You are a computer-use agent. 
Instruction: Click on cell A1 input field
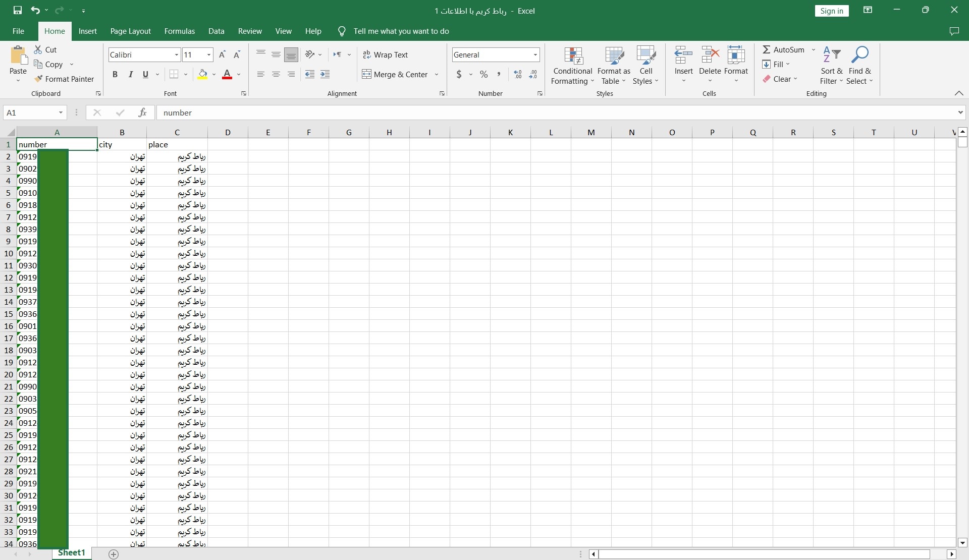[x=57, y=144]
